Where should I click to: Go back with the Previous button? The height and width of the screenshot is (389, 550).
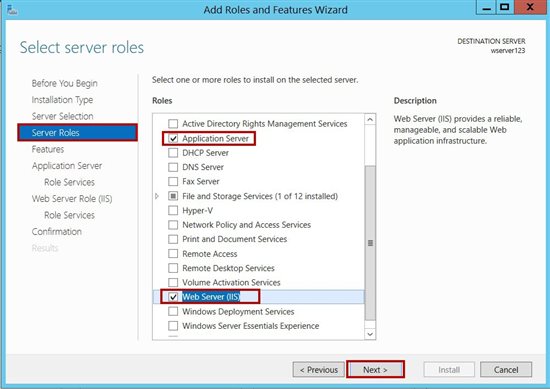pos(318,370)
